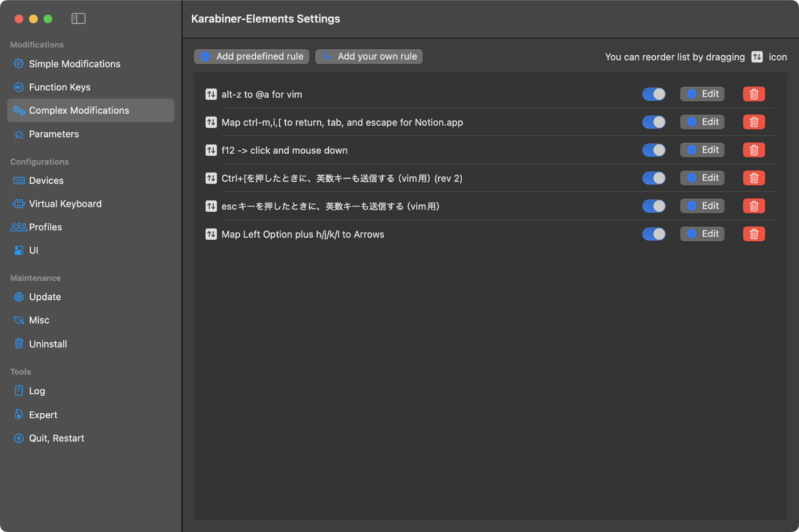
Task: Delete the alt-z to @a for vim rule
Action: pos(754,94)
